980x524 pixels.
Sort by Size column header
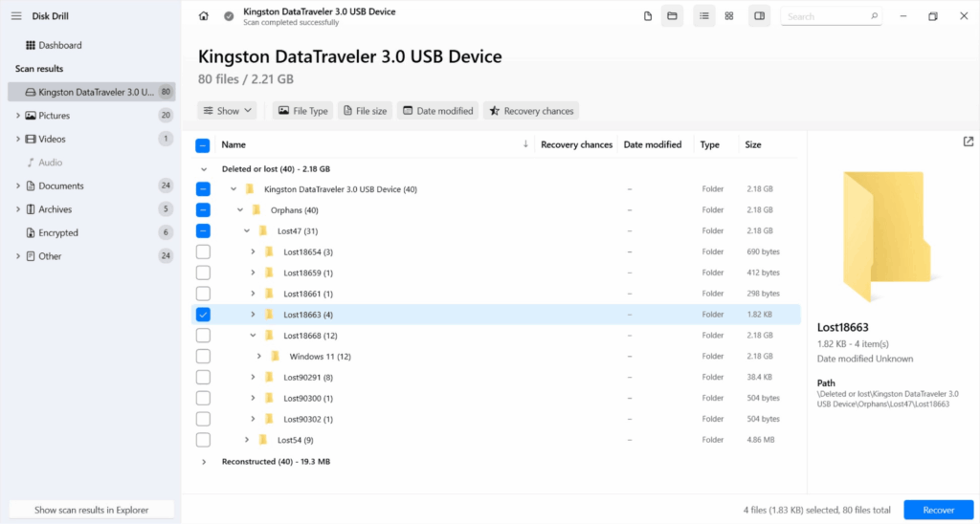click(753, 144)
